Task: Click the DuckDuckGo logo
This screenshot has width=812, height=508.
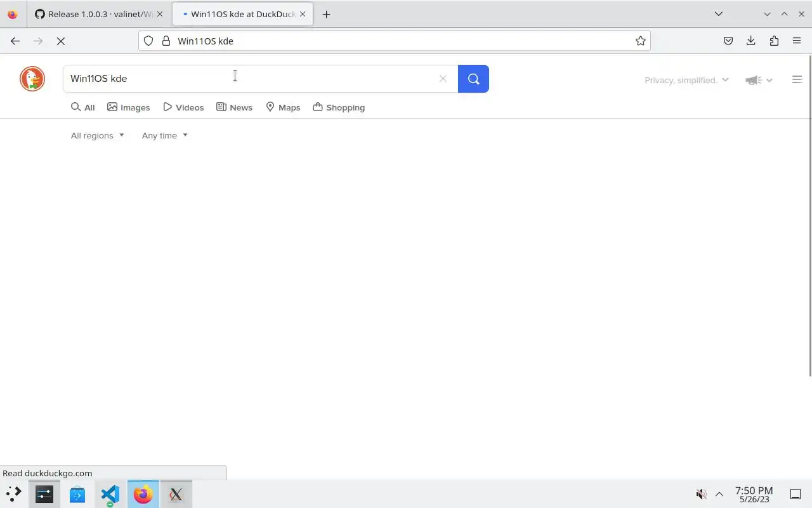Action: tap(32, 79)
